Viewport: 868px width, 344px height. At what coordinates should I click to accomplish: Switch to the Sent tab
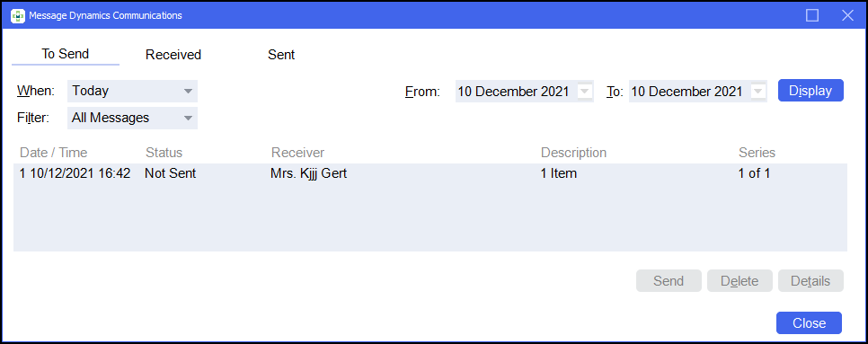[x=281, y=55]
